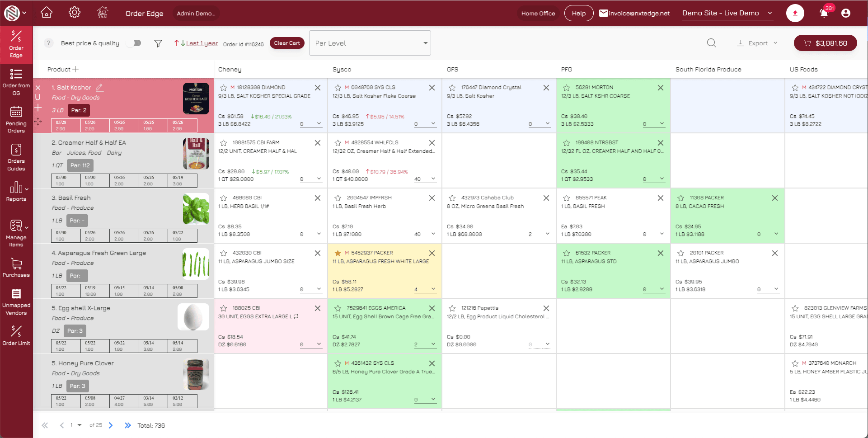Open the logo menu chevron
This screenshot has width=868, height=438.
(x=24, y=13)
